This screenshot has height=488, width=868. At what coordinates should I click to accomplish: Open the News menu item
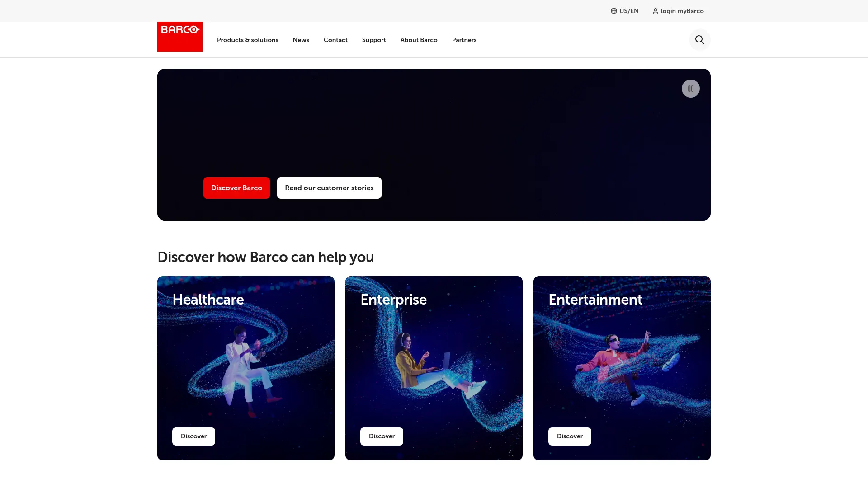point(301,40)
